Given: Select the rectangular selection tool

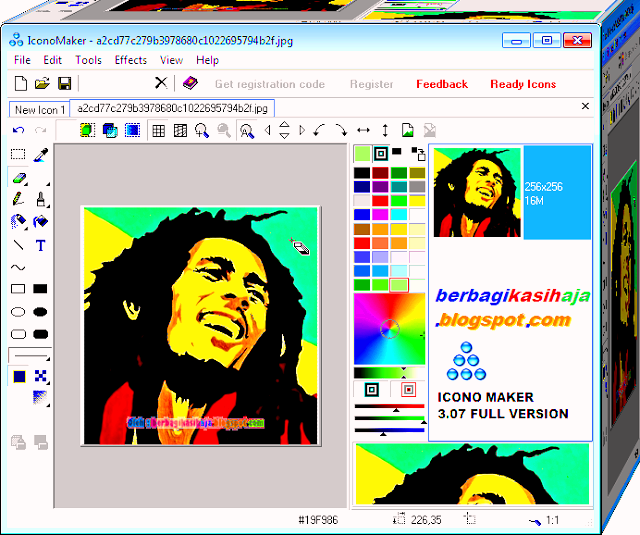Looking at the screenshot, I should coord(18,154).
